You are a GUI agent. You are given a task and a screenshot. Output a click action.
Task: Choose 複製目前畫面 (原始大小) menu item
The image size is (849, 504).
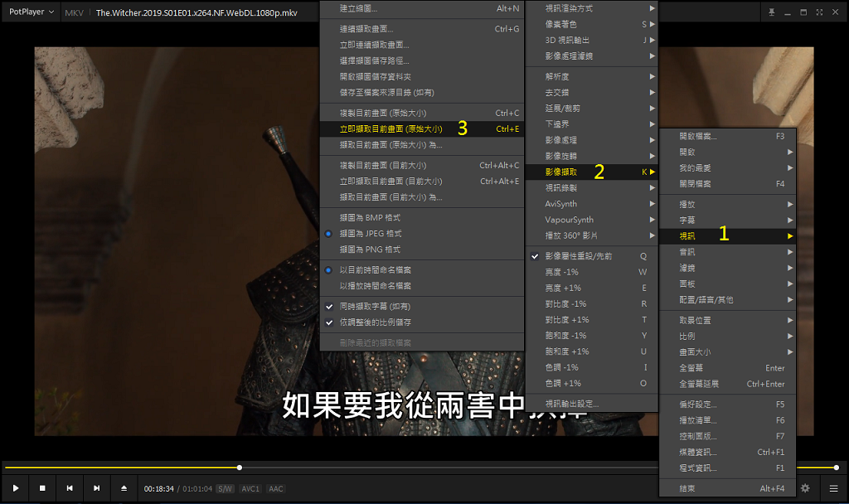[x=422, y=113]
